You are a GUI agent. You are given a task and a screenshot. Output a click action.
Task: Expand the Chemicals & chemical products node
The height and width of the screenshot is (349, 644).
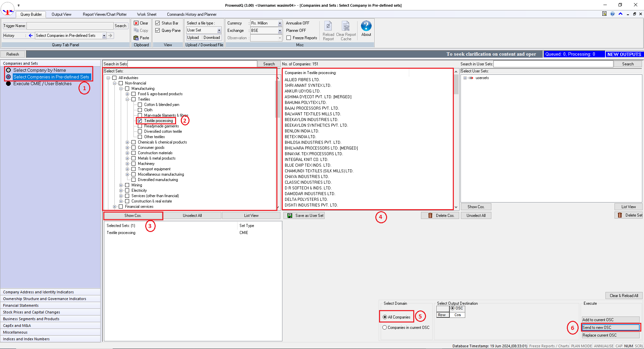(127, 142)
